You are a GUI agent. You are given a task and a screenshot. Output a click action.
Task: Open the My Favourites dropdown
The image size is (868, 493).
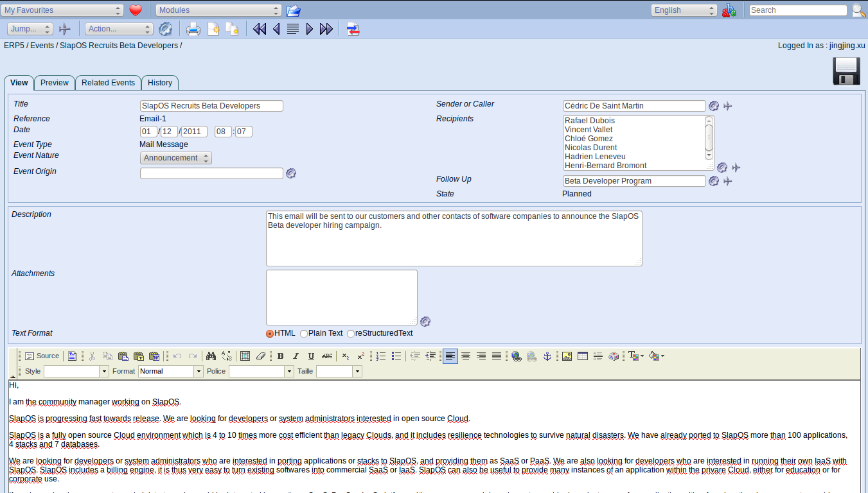[x=62, y=10]
